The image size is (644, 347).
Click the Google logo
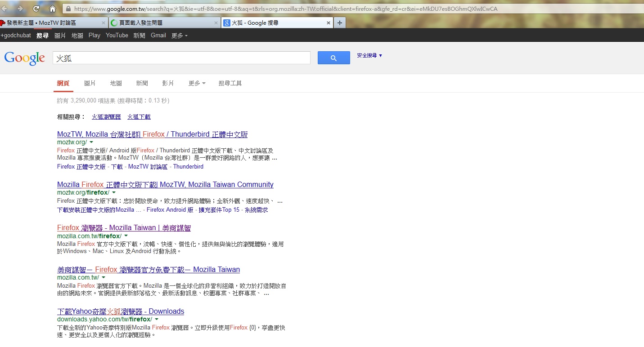(24, 58)
